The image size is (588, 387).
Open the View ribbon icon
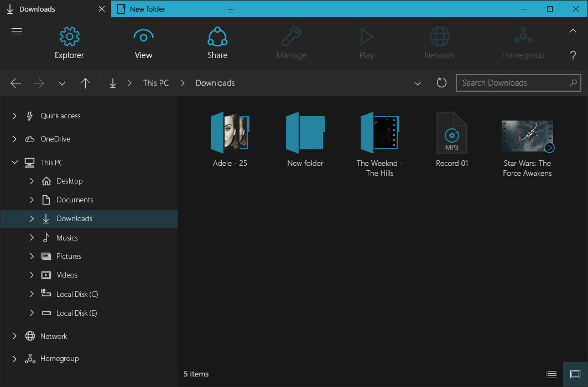pos(143,35)
